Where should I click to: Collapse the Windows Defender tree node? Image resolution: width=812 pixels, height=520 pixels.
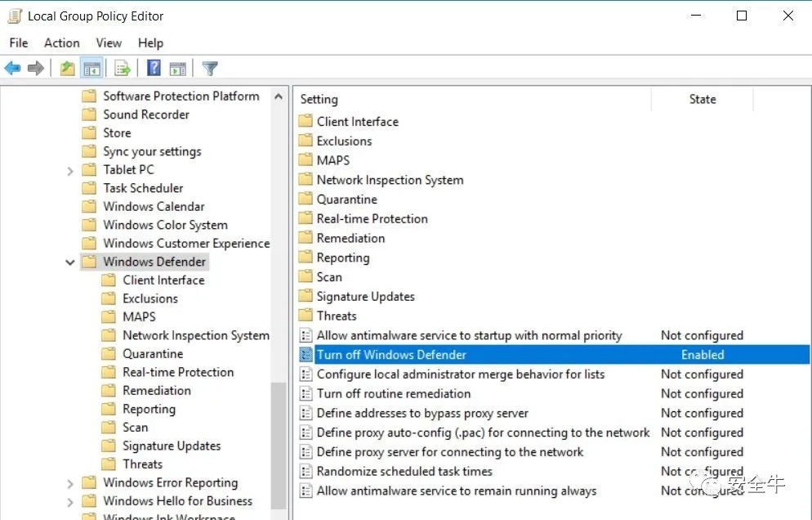tap(70, 262)
